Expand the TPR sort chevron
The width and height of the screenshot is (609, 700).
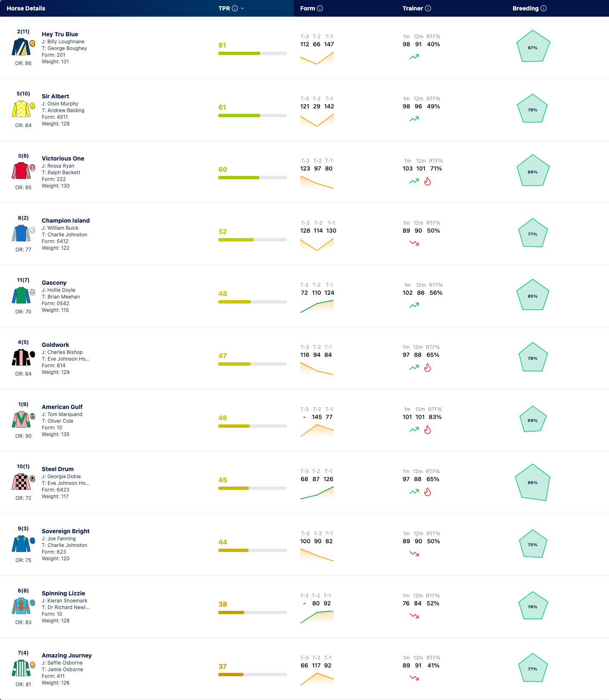tap(242, 8)
